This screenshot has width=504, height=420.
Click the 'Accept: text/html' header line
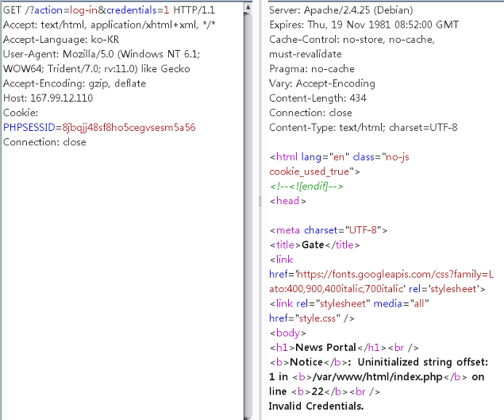pyautogui.click(x=109, y=25)
